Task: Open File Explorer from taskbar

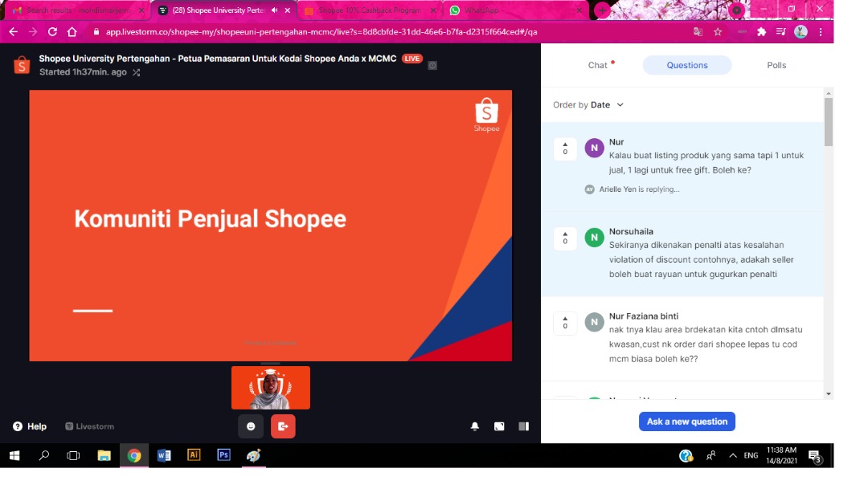Action: tap(104, 455)
